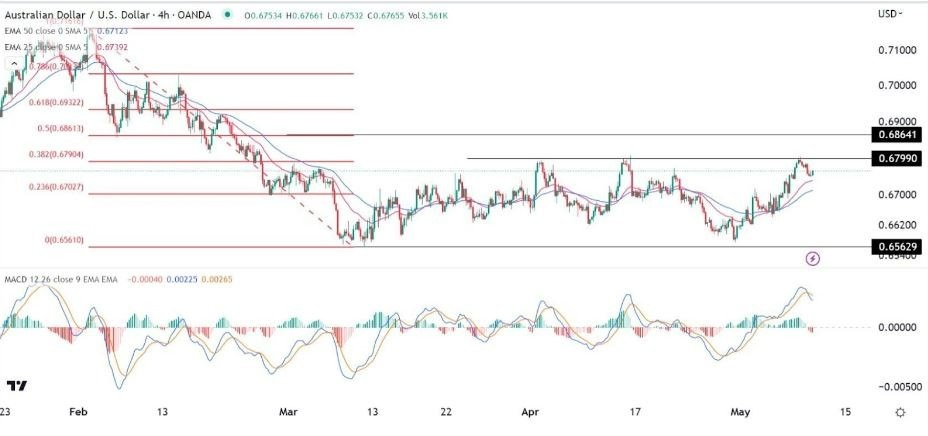The height and width of the screenshot is (436, 928).
Task: Click the 0.67990 price label
Action: click(897, 159)
